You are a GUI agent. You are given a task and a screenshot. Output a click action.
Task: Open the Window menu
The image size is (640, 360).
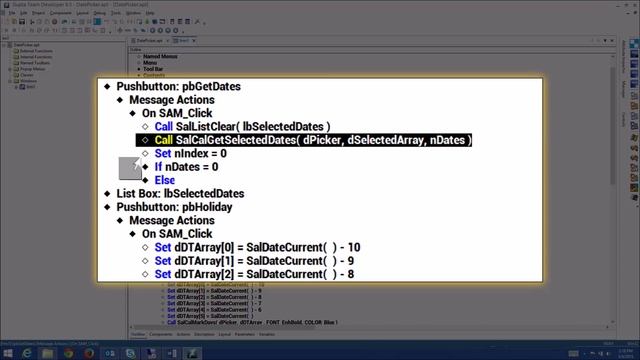coord(133,13)
